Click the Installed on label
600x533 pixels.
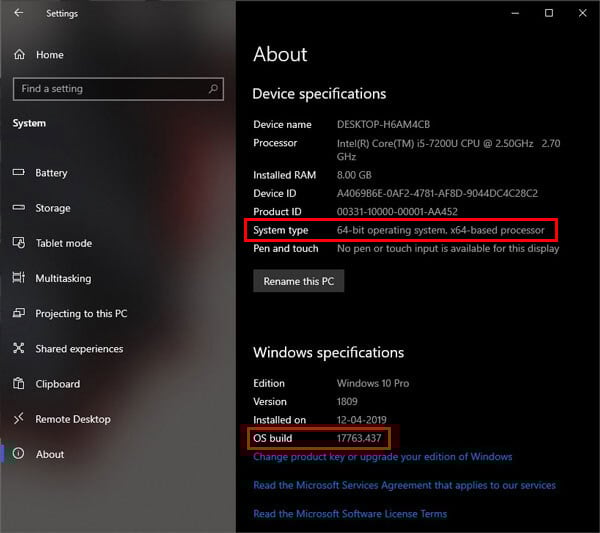click(x=280, y=420)
